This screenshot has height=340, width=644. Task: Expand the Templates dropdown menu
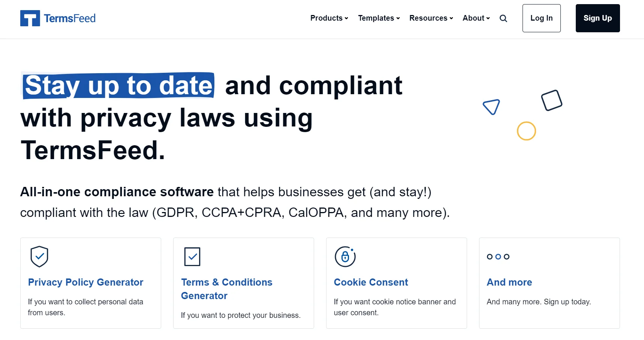(x=379, y=18)
